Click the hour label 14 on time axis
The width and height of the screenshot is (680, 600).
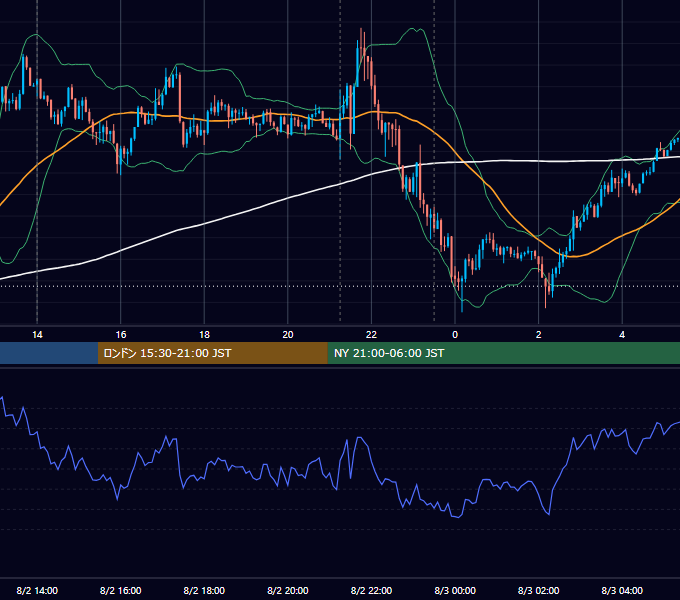pos(37,335)
